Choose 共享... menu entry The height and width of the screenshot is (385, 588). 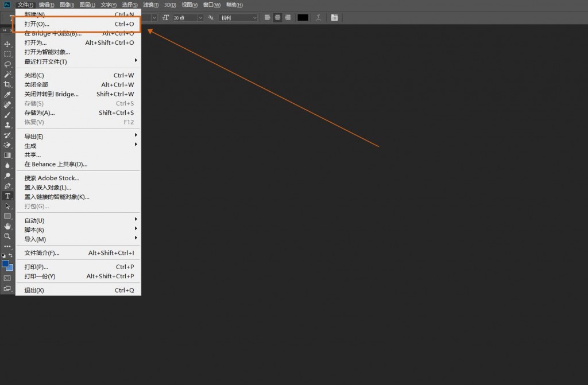pos(78,155)
